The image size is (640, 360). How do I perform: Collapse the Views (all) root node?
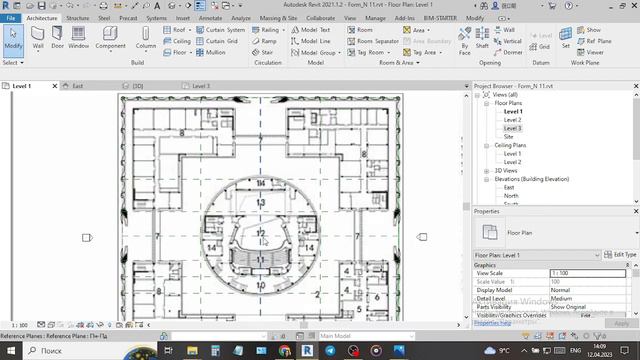tap(477, 95)
